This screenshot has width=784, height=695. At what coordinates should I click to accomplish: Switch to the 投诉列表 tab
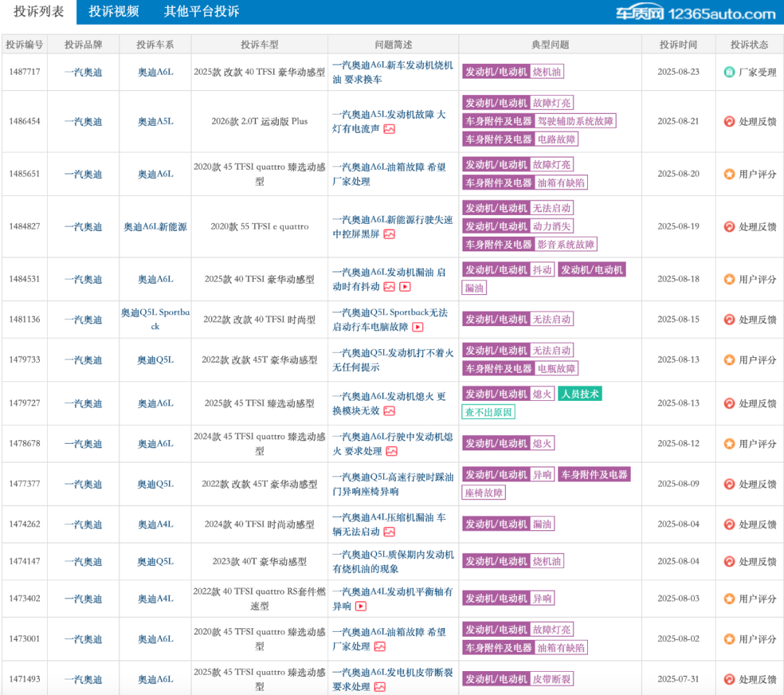[x=38, y=12]
